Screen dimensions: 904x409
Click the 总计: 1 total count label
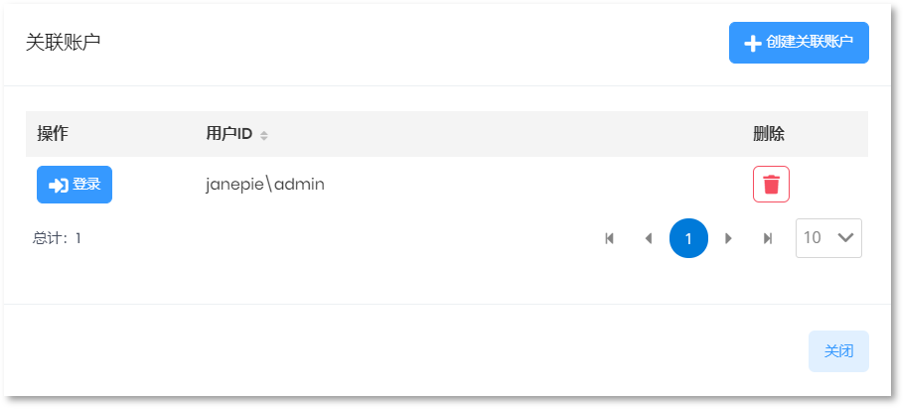click(x=56, y=238)
